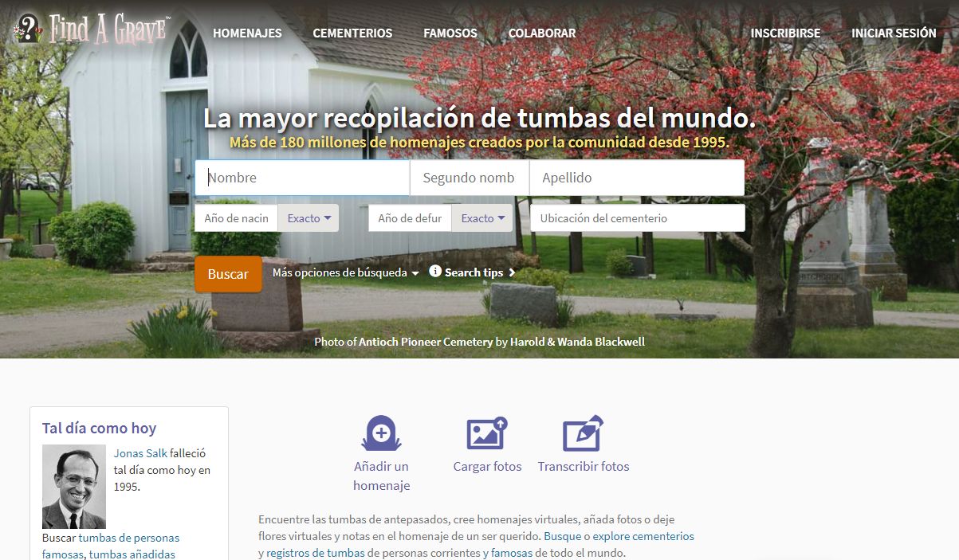Click the Año de nacimiento field

[x=237, y=218]
